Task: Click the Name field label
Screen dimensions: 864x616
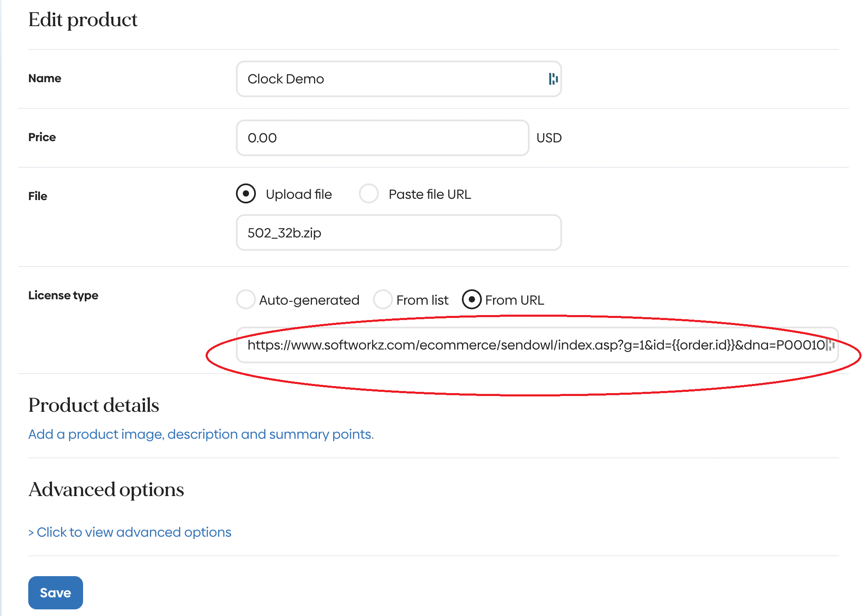Action: (x=44, y=78)
